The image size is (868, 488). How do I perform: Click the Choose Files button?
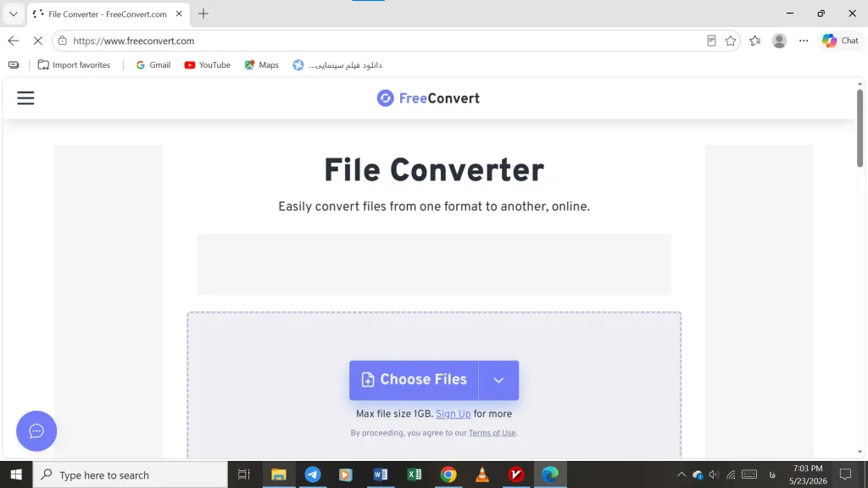(x=414, y=380)
